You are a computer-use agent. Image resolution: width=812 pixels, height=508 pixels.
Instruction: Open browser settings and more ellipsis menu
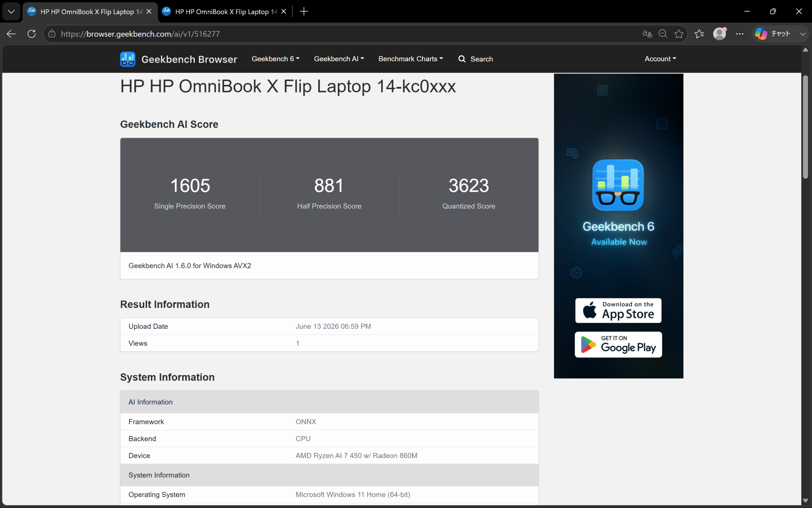pyautogui.click(x=740, y=34)
